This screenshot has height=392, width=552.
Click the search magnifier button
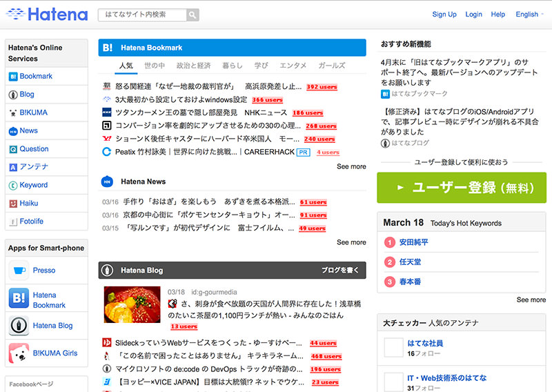[193, 14]
